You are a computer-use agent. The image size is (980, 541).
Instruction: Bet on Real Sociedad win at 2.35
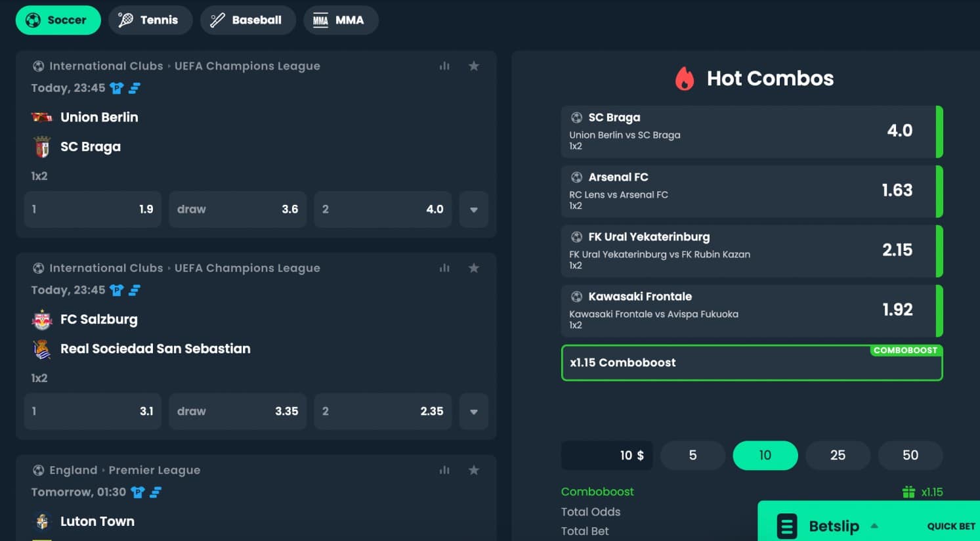[x=383, y=412]
